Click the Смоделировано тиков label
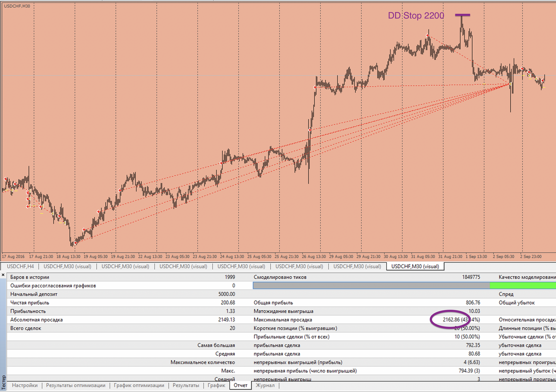This screenshot has height=392, width=556. [280, 277]
